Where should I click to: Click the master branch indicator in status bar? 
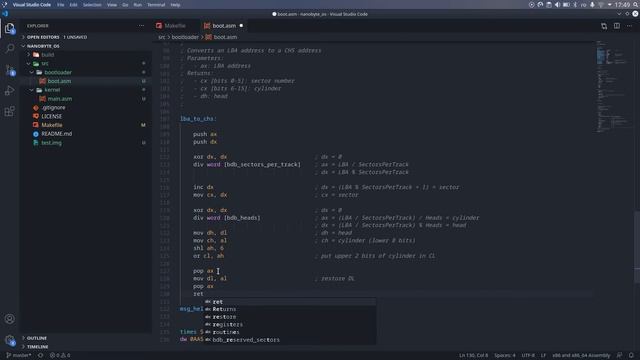(19, 355)
